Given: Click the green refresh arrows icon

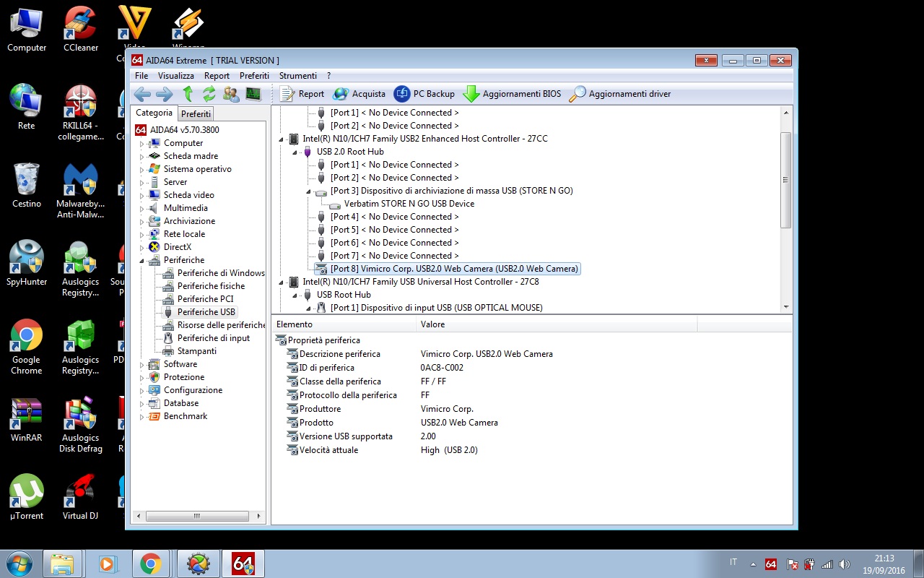Looking at the screenshot, I should (x=209, y=94).
